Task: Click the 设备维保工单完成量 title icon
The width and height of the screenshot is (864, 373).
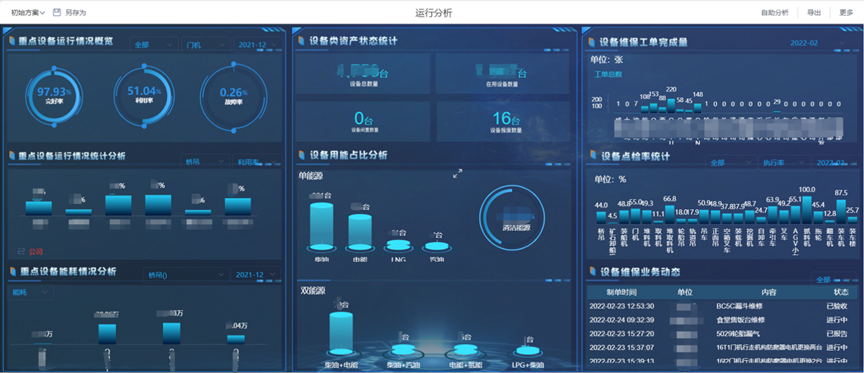Action: point(591,42)
